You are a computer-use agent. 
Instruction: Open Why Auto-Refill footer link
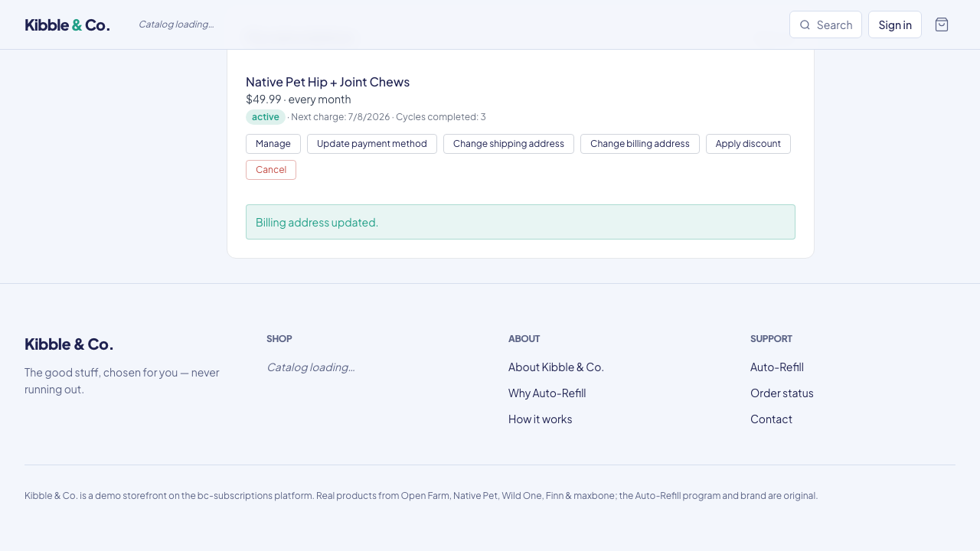coord(547,393)
